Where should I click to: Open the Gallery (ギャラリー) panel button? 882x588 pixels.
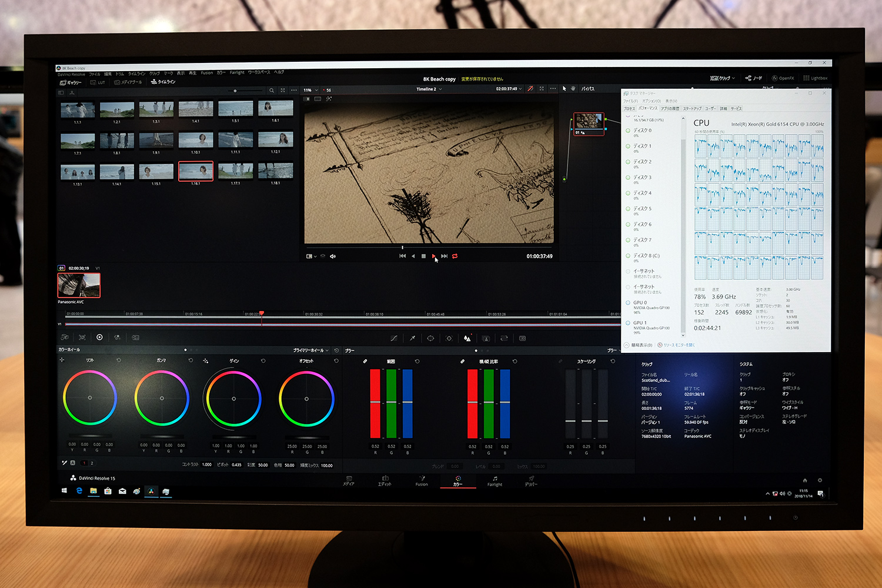71,82
